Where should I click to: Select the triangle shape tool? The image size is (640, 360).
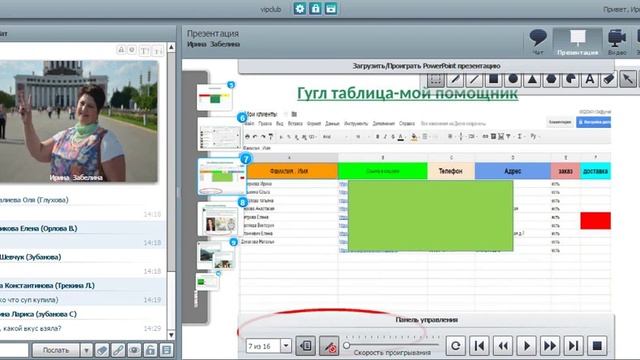pyautogui.click(x=532, y=79)
